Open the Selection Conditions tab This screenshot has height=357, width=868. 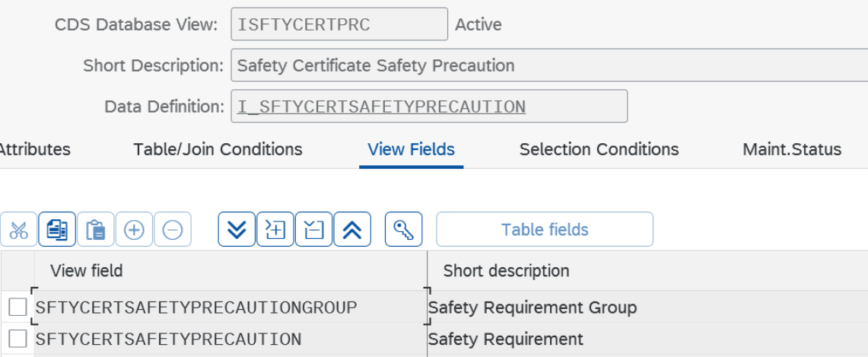(x=599, y=149)
